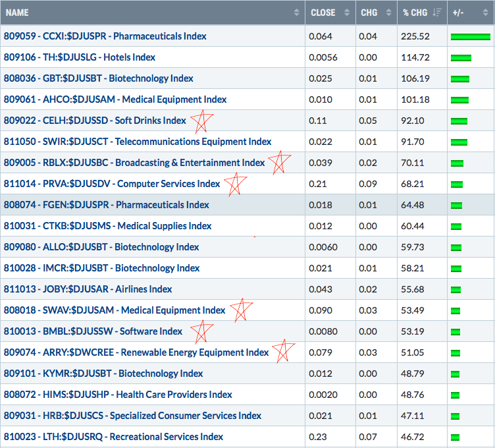Click close value 0.064 in CCXI row
The height and width of the screenshot is (448, 495).
[x=321, y=36]
